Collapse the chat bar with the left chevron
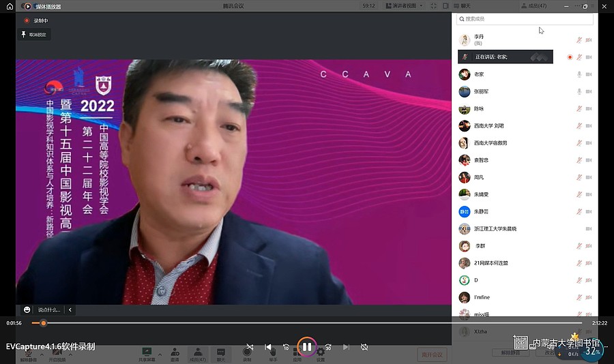614x364 pixels. point(70,309)
